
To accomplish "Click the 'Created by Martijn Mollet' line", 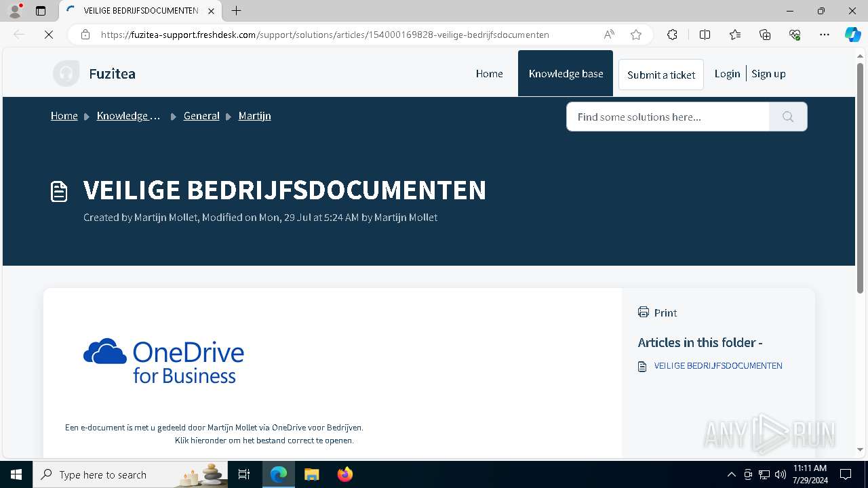I will pos(260,218).
